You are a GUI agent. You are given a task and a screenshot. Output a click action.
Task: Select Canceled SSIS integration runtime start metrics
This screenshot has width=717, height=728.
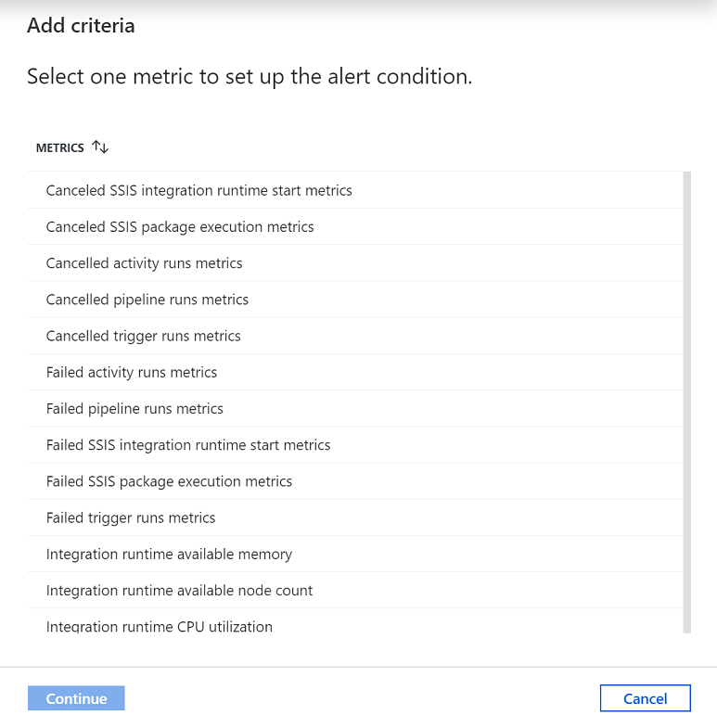coord(198,190)
